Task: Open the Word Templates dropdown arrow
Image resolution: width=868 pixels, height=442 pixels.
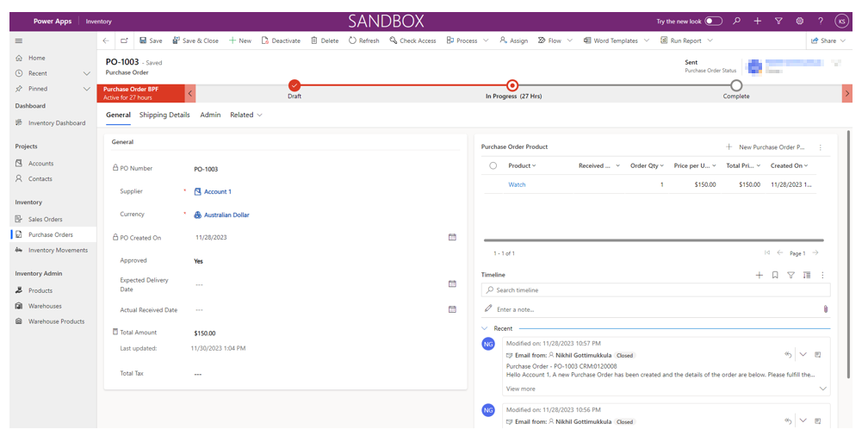Action: click(647, 40)
